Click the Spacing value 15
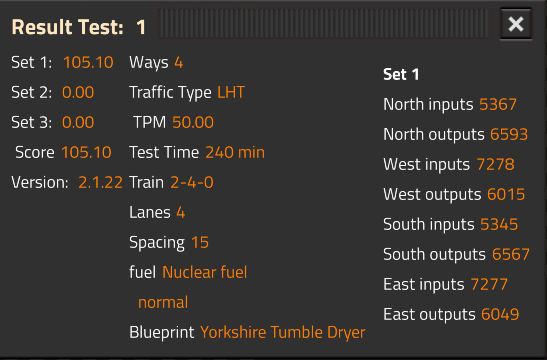The image size is (547, 360). (x=200, y=243)
